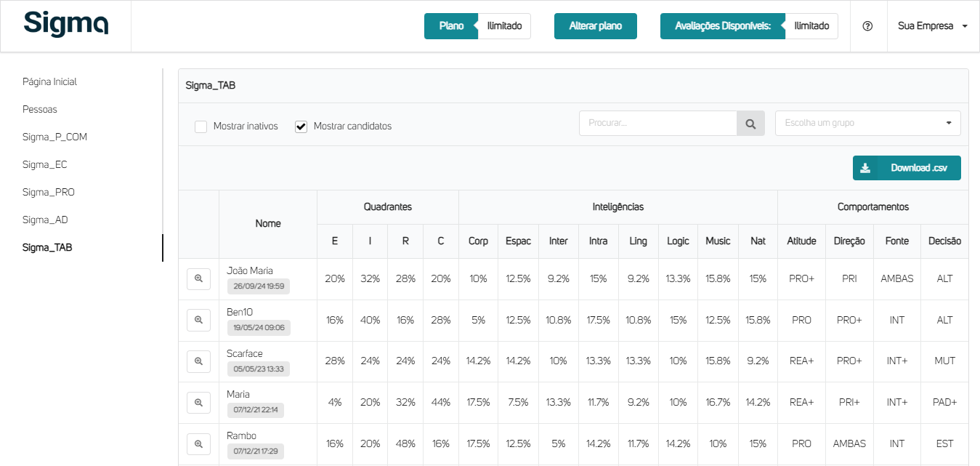Click the zoom icon for Rambo
Screen dimensions: 980x466
point(198,443)
